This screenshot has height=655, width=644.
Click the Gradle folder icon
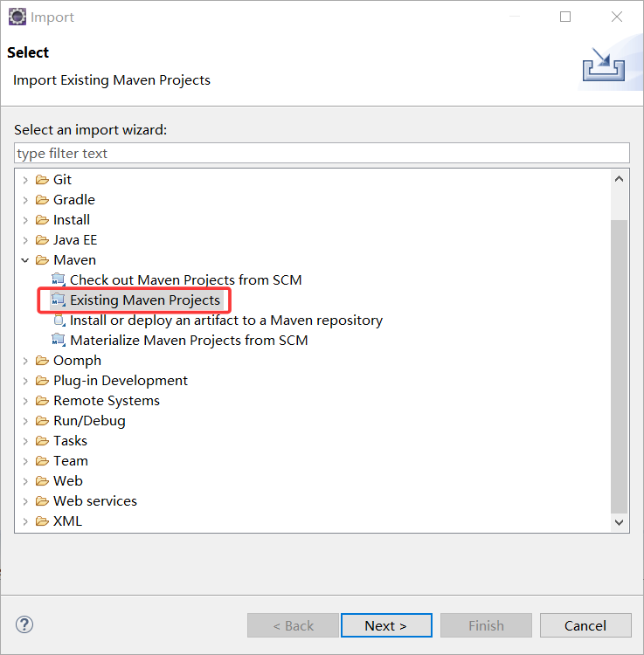pyautogui.click(x=42, y=200)
